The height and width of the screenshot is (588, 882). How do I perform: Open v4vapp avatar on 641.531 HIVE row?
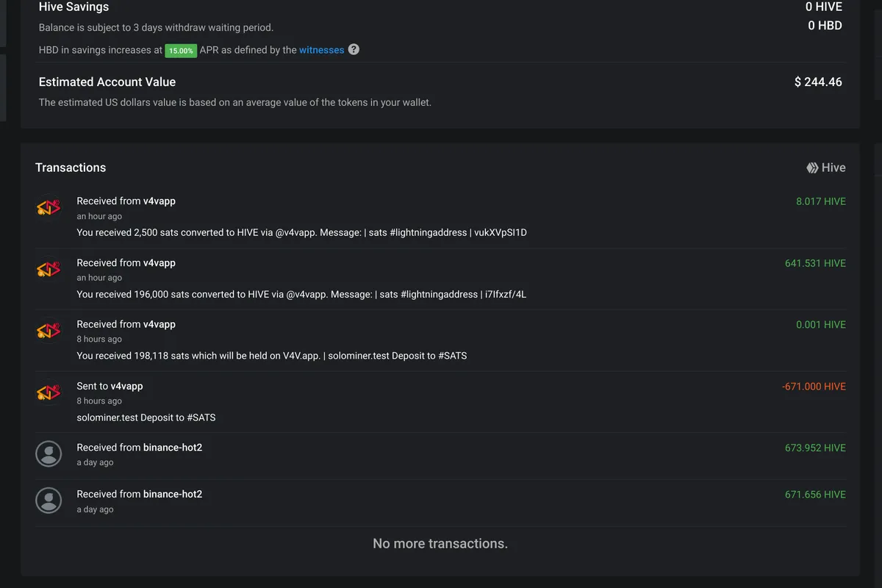pos(49,269)
